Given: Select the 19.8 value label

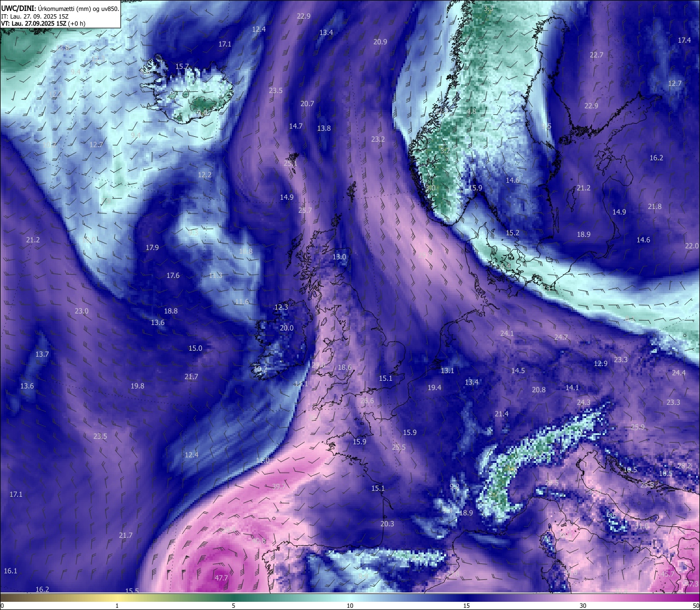Looking at the screenshot, I should tap(137, 386).
